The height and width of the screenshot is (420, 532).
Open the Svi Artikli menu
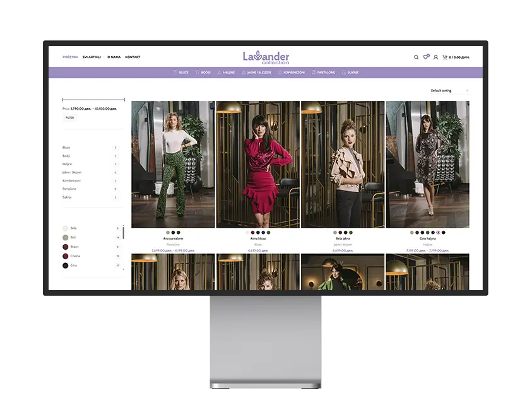tap(92, 57)
